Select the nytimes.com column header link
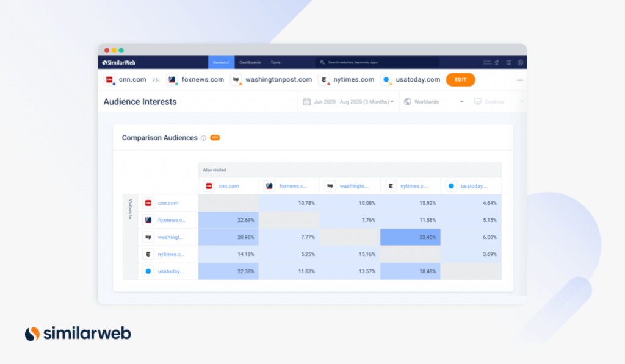625x364 pixels. pyautogui.click(x=413, y=185)
